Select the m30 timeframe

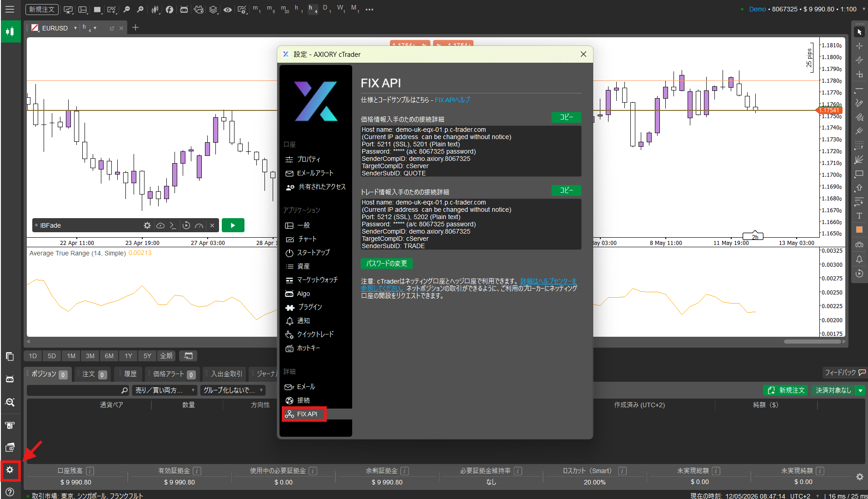click(x=285, y=9)
